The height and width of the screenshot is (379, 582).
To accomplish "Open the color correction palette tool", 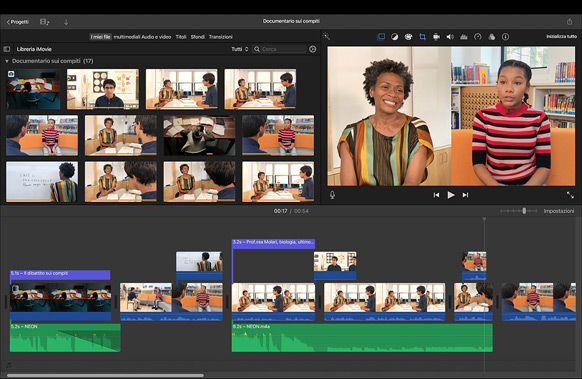I will (408, 37).
